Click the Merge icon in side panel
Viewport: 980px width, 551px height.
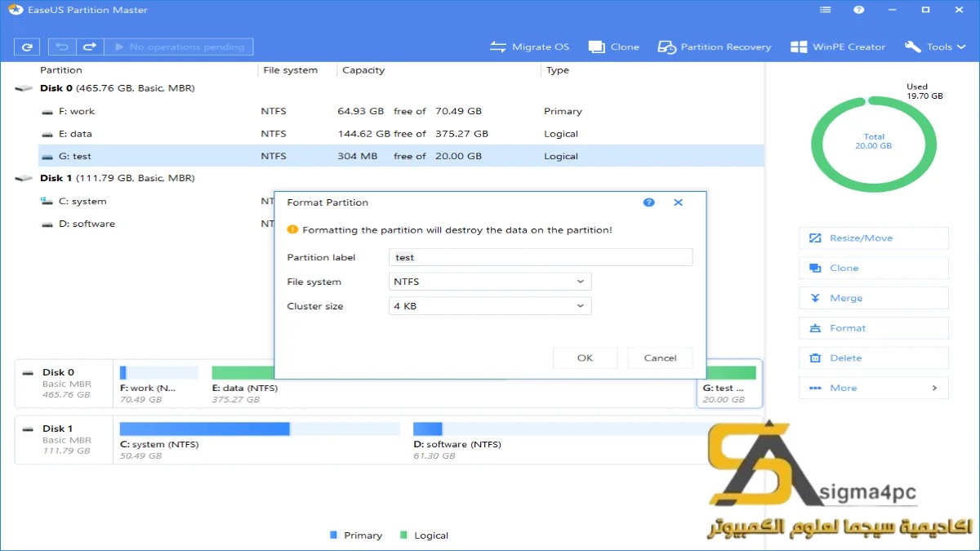pyautogui.click(x=814, y=298)
